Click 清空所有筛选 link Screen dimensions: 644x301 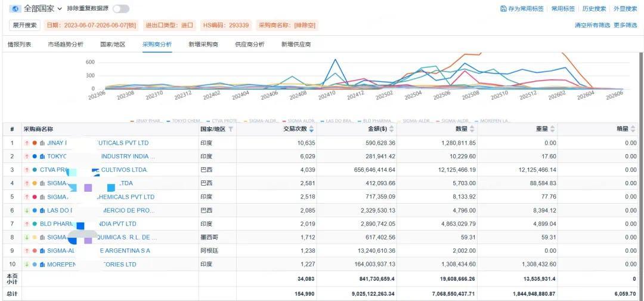(592, 25)
